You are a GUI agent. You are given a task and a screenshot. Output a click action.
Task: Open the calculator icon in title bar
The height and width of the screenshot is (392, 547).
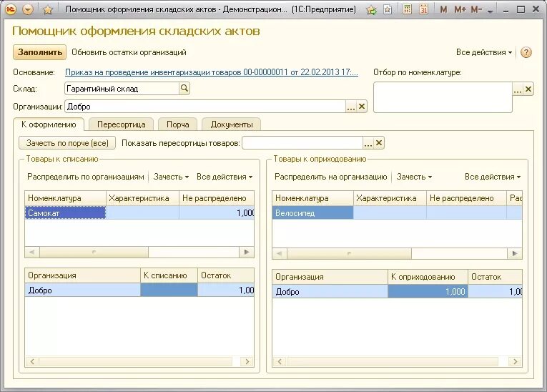(x=407, y=9)
